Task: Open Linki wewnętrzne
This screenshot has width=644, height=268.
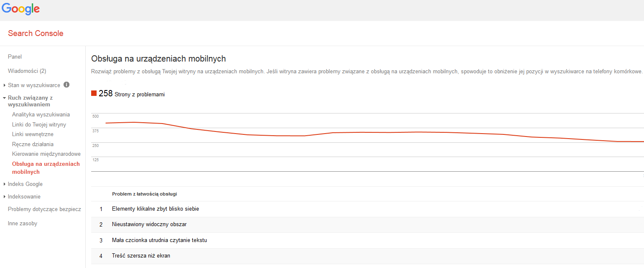Action: click(33, 134)
